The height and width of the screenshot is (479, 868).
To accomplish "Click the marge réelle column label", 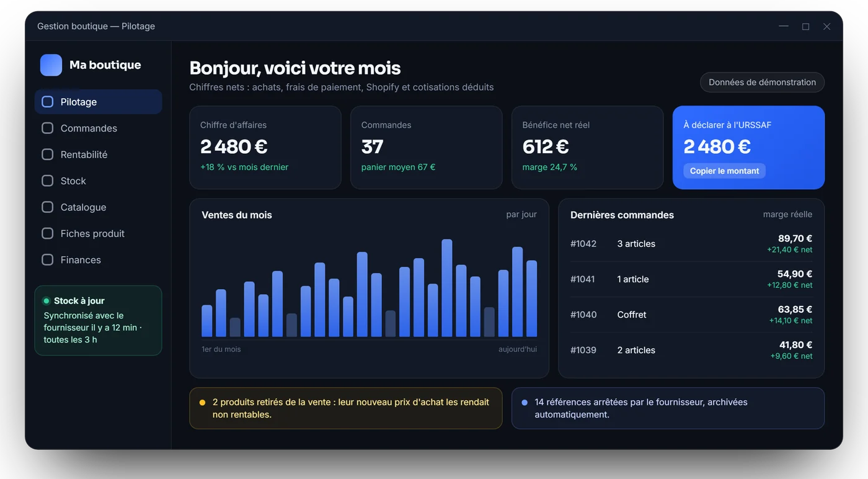I will click(x=787, y=214).
